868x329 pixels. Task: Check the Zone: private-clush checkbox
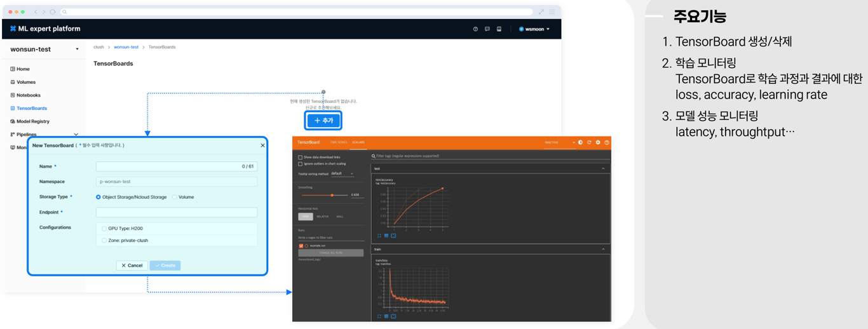click(104, 241)
